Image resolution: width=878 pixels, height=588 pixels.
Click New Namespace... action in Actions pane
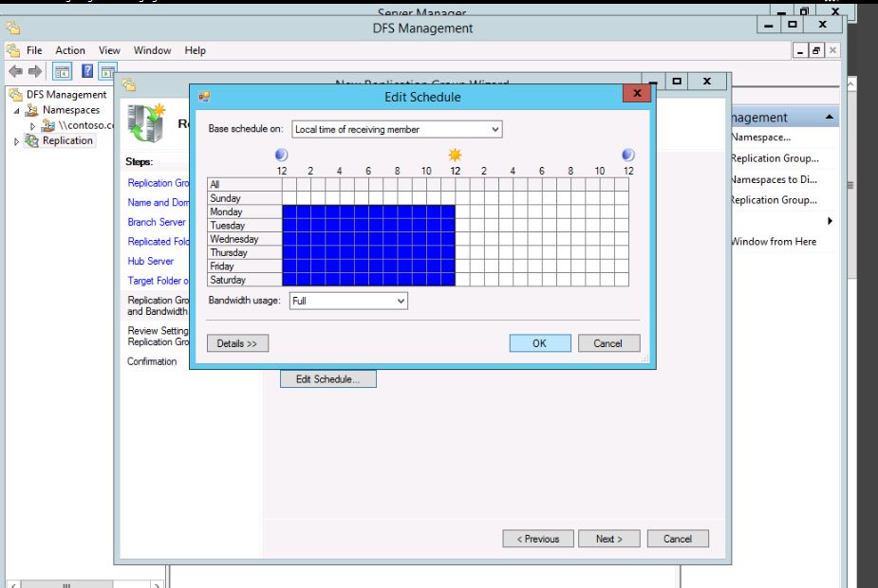(x=761, y=138)
